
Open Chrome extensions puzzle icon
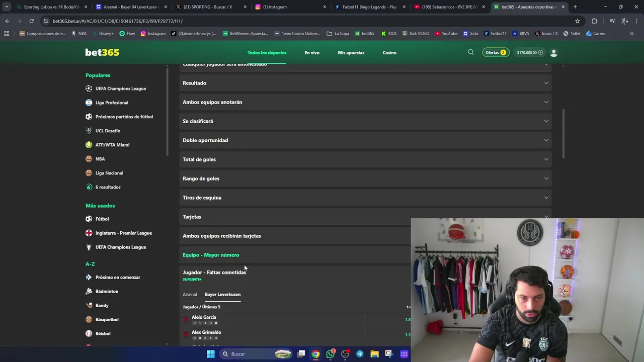coord(594,21)
